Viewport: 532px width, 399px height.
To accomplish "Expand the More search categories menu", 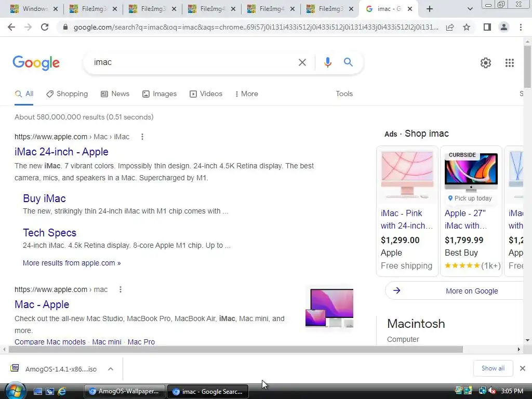I will (x=247, y=94).
